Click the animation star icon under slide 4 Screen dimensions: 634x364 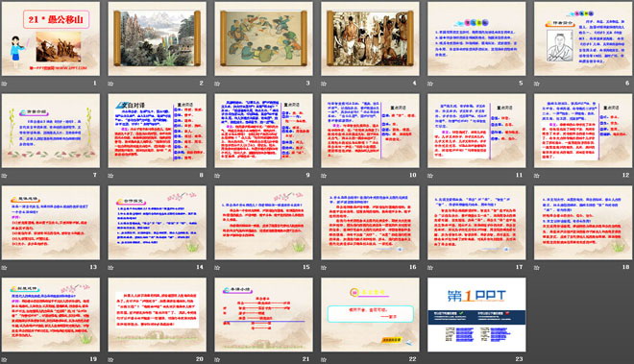324,84
